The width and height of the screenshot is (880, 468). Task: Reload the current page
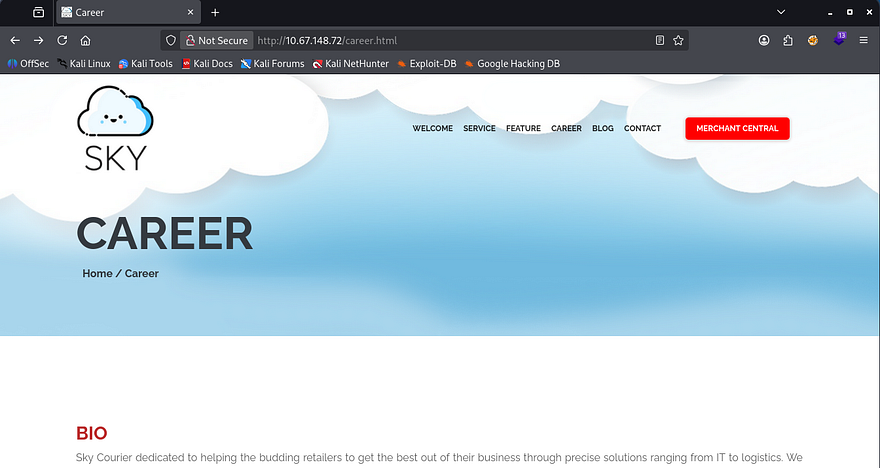pos(62,41)
